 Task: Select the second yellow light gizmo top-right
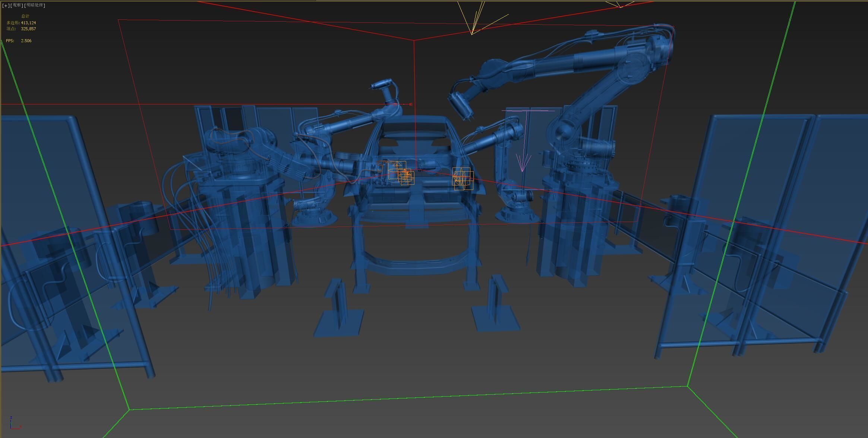pyautogui.click(x=620, y=6)
